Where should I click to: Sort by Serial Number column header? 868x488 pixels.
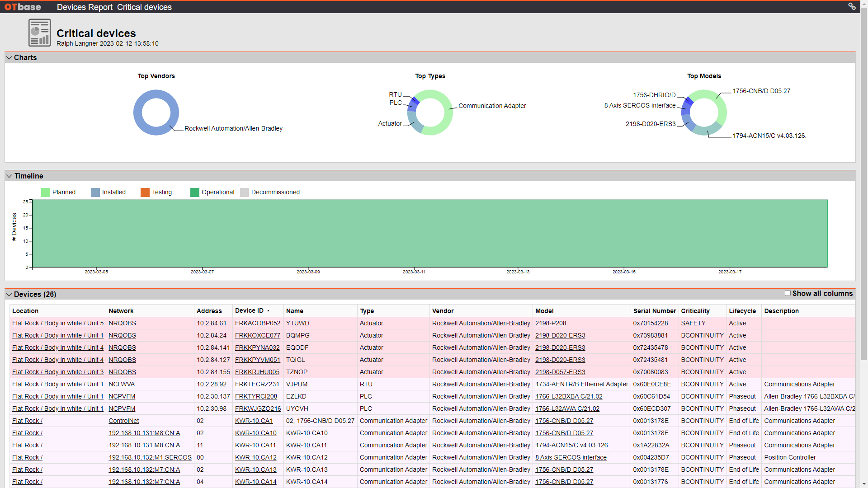pos(655,311)
